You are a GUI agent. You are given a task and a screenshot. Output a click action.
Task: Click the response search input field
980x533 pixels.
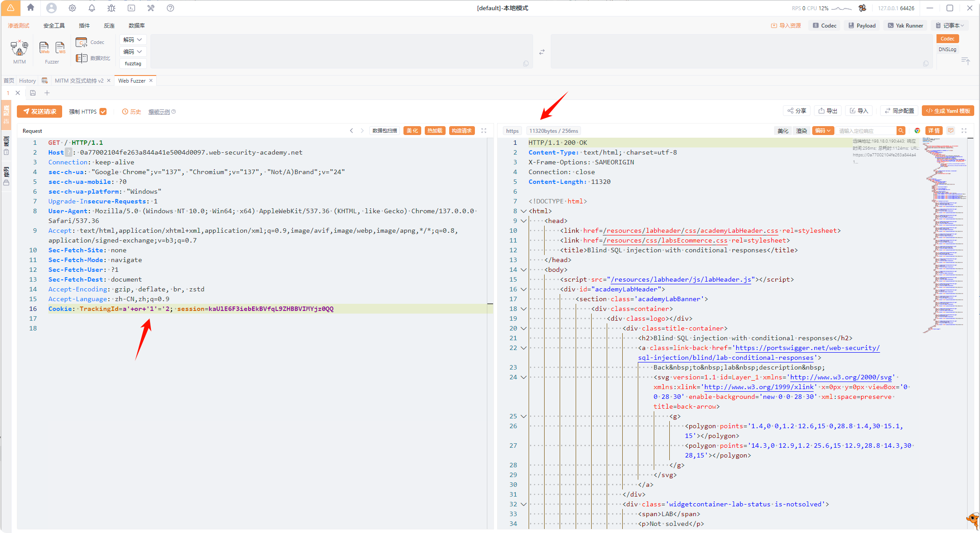866,131
